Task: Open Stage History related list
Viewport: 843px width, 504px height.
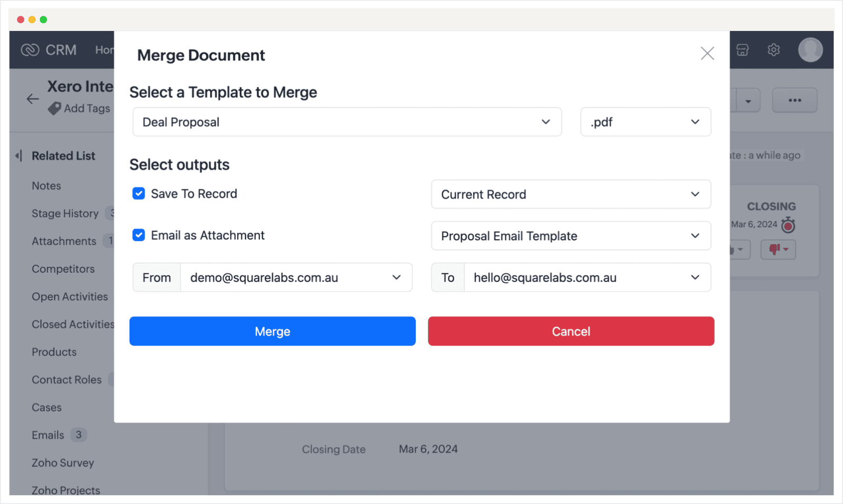Action: click(x=65, y=213)
